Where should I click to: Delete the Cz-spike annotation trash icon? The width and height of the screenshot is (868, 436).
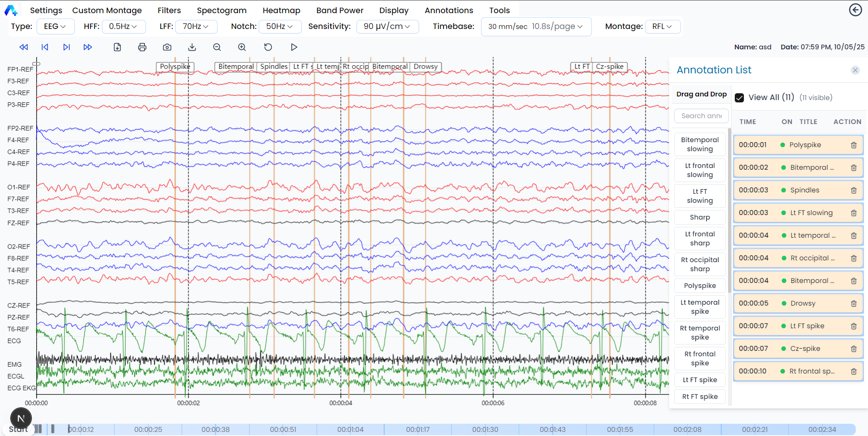(854, 349)
